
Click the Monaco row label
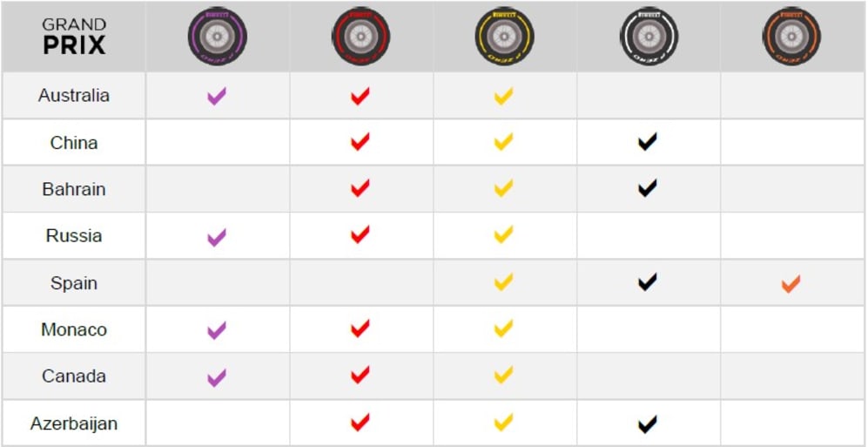(74, 330)
